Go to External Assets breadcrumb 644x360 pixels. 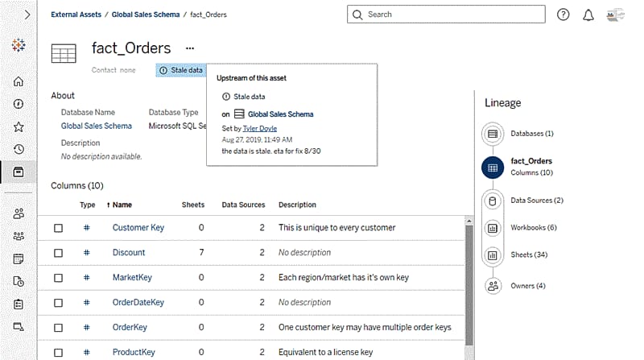click(77, 14)
